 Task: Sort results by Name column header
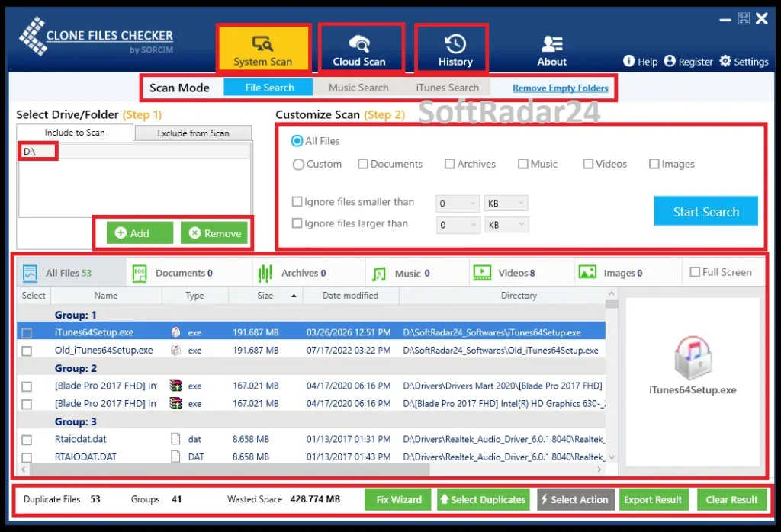(x=106, y=296)
